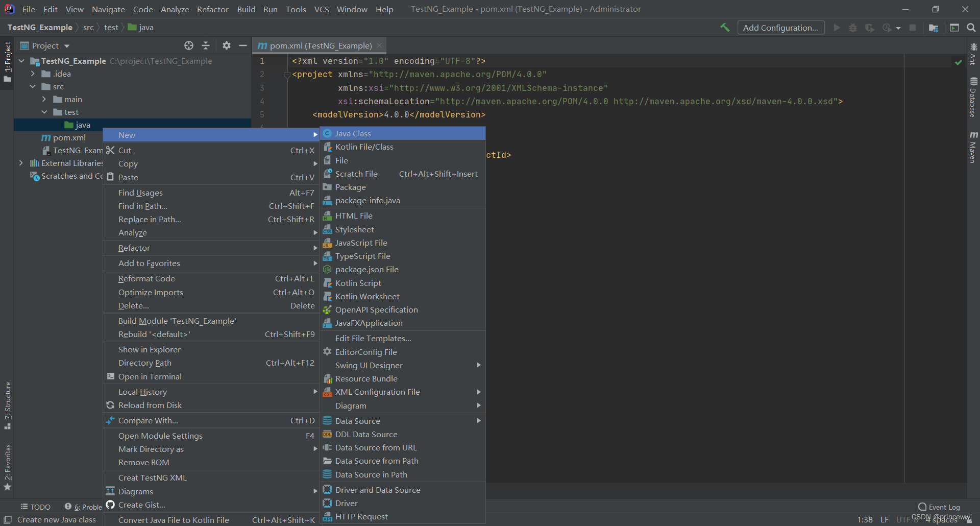The image size is (980, 526).
Task: Click Paste in context menu
Action: pos(211,177)
